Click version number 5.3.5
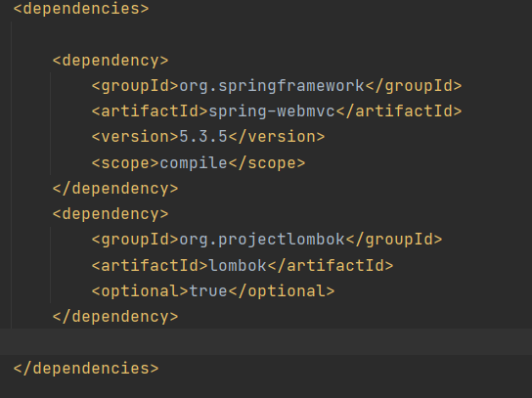The width and height of the screenshot is (532, 398). 203,137
